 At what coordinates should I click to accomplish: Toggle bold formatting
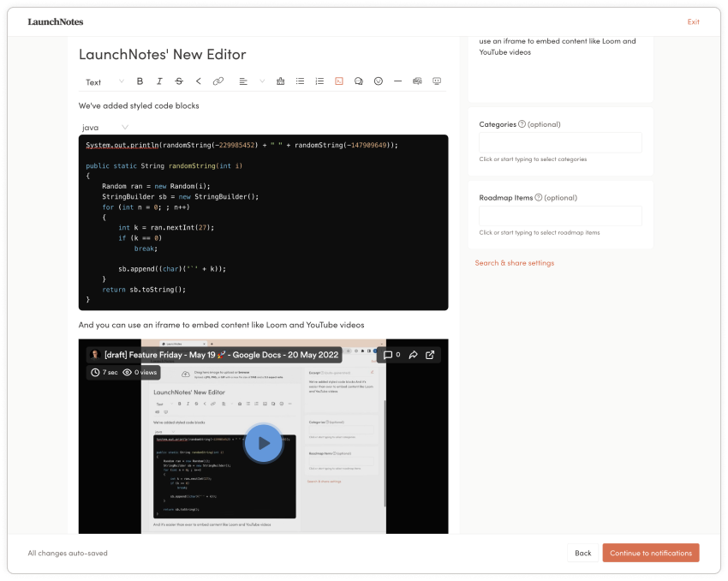(140, 81)
